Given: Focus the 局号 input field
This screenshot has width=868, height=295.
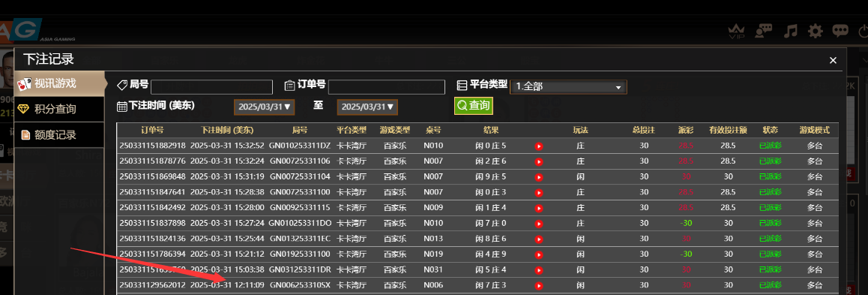Looking at the screenshot, I should tap(211, 87).
